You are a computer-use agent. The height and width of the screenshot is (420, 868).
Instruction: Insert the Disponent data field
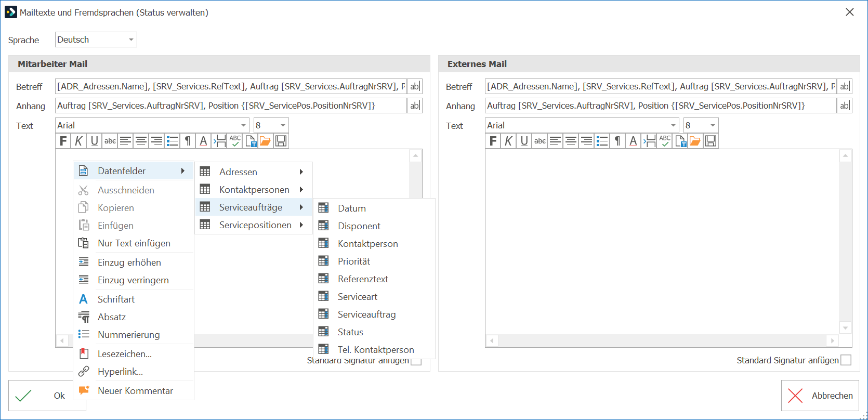(x=374, y=226)
